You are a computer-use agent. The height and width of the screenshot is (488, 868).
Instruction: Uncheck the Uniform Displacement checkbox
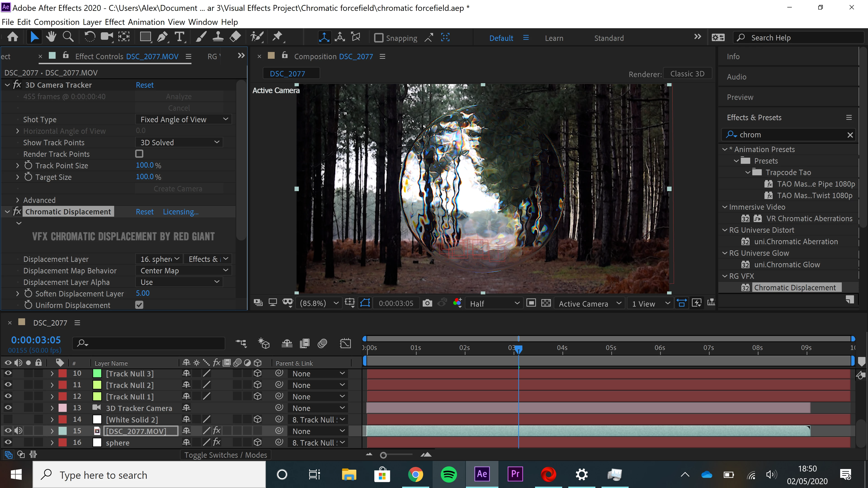139,305
